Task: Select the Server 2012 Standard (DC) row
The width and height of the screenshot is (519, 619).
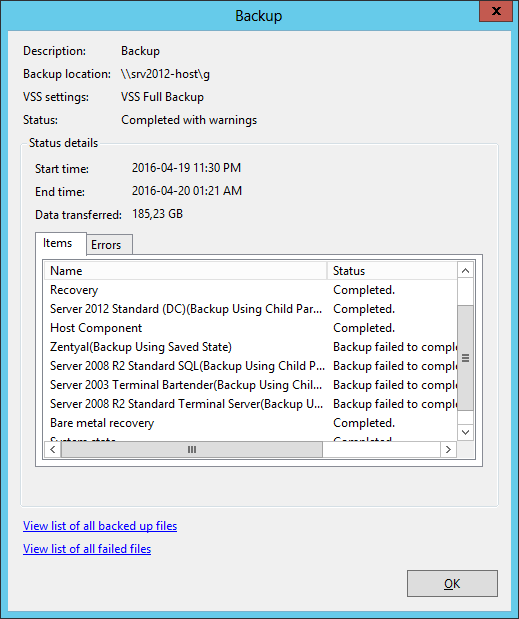Action: click(251, 309)
